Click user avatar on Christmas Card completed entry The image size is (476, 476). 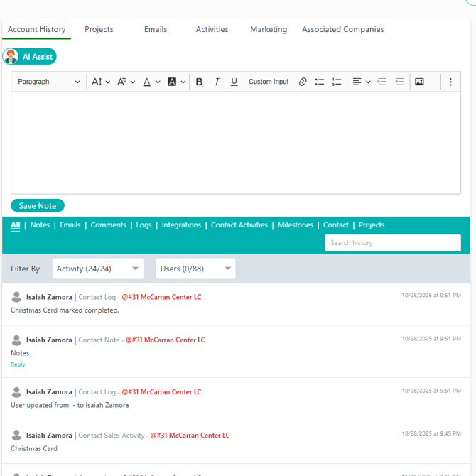[16, 297]
